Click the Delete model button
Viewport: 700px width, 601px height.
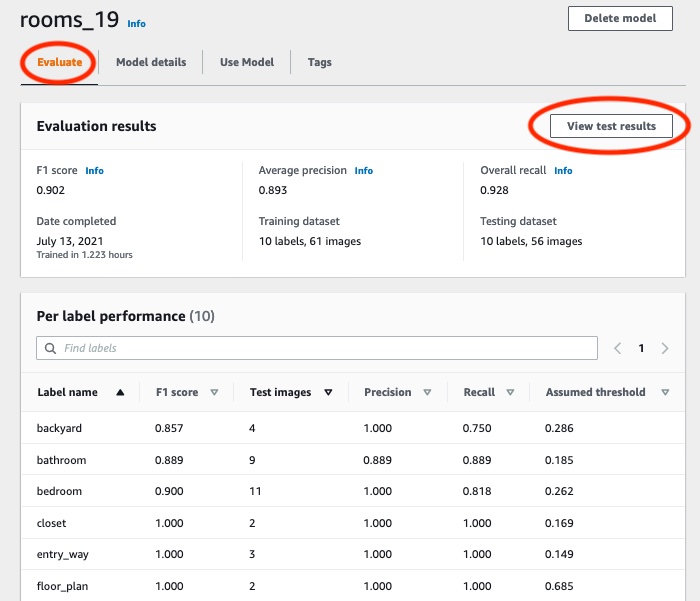pos(620,18)
